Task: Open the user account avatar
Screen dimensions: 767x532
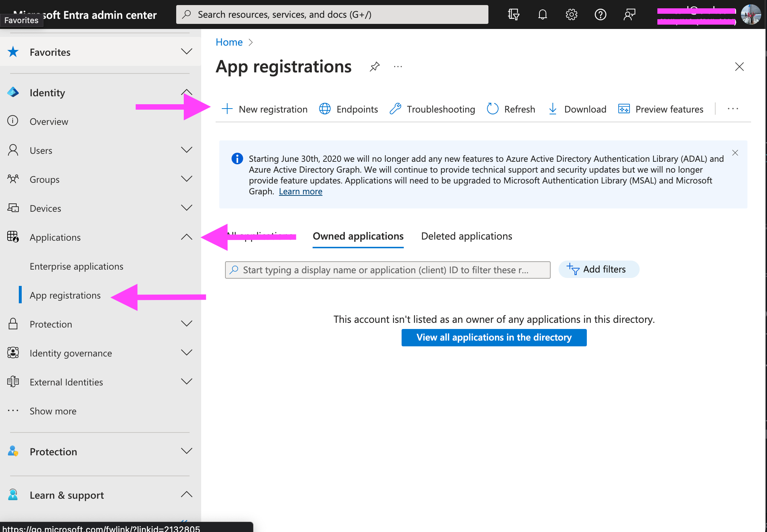Action: (750, 14)
